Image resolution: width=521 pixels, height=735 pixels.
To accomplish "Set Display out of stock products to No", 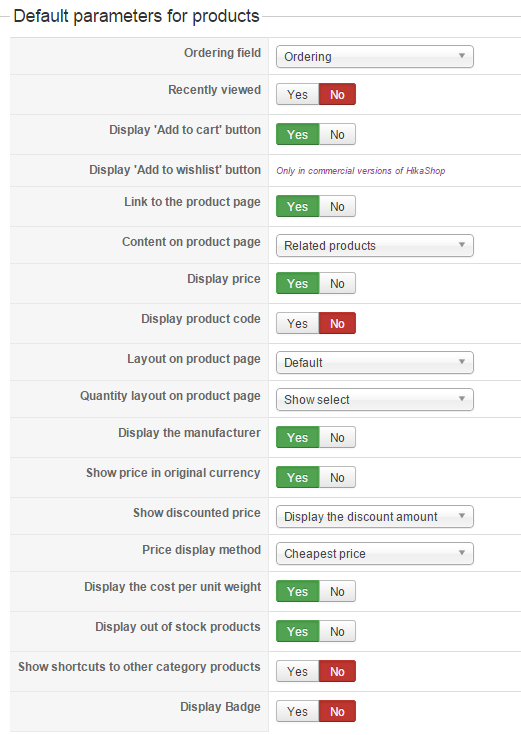I will (337, 631).
